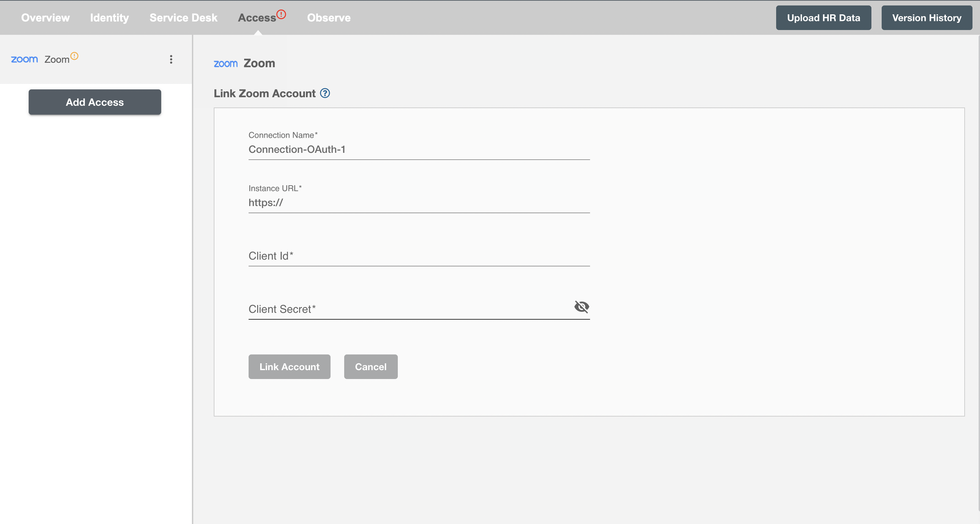Click the red alert icon on Access
The height and width of the screenshot is (524, 980).
tap(281, 14)
